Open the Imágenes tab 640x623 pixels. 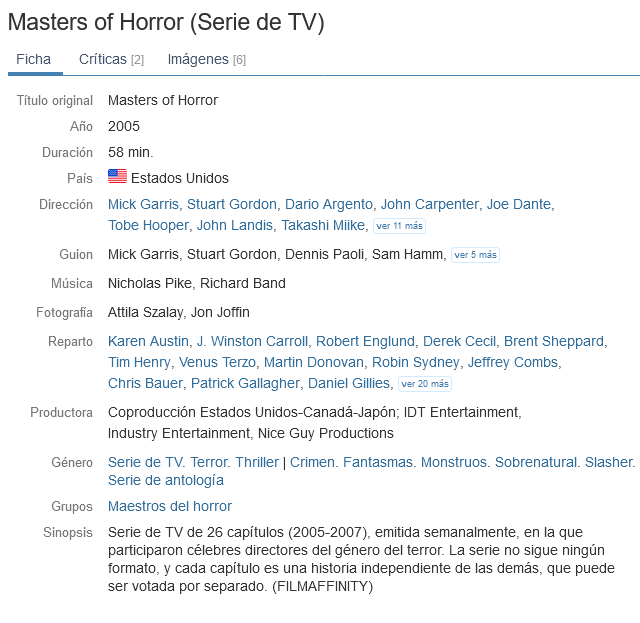[206, 59]
